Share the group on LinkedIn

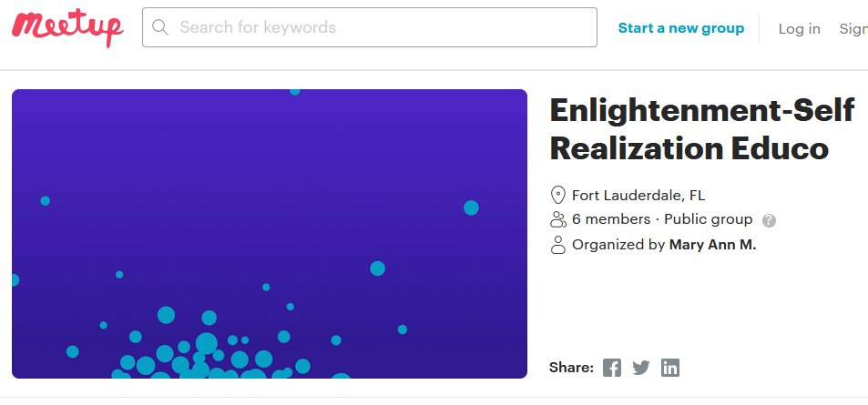pos(670,368)
